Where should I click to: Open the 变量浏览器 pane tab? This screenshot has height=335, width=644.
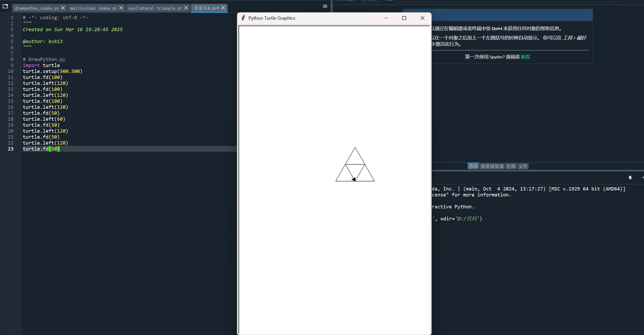(492, 166)
